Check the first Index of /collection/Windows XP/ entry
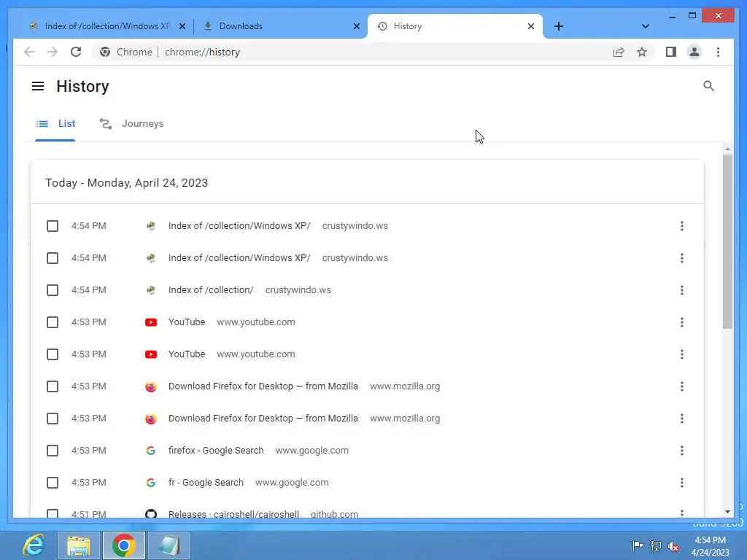 (x=53, y=226)
